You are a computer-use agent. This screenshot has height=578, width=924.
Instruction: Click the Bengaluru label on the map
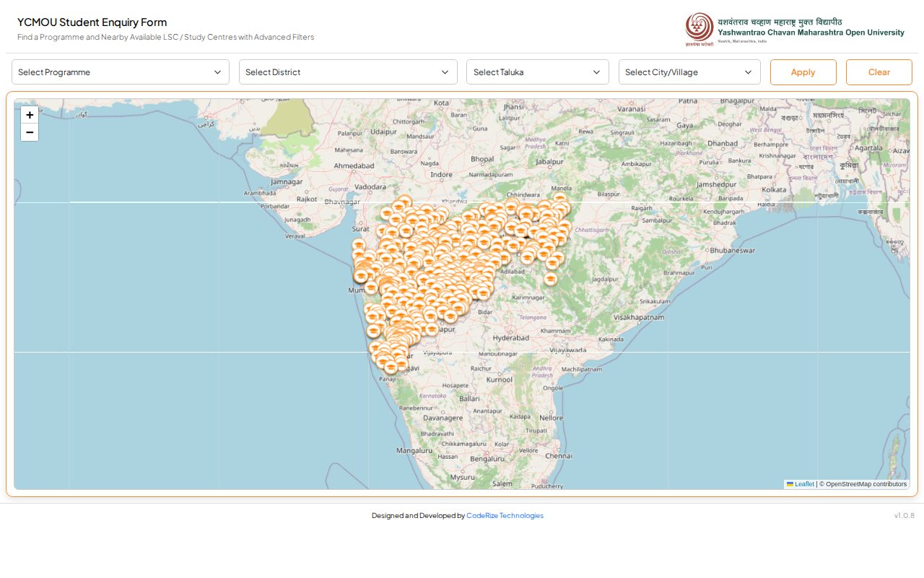point(487,459)
